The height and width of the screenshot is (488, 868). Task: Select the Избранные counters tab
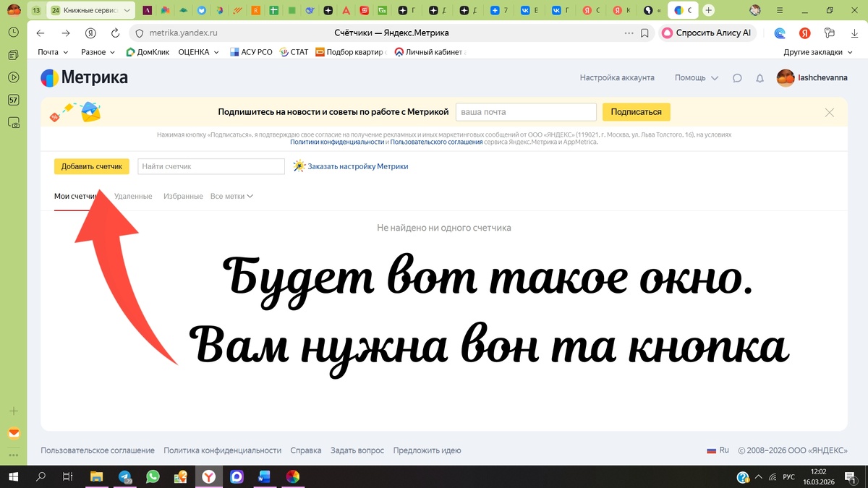pyautogui.click(x=183, y=195)
